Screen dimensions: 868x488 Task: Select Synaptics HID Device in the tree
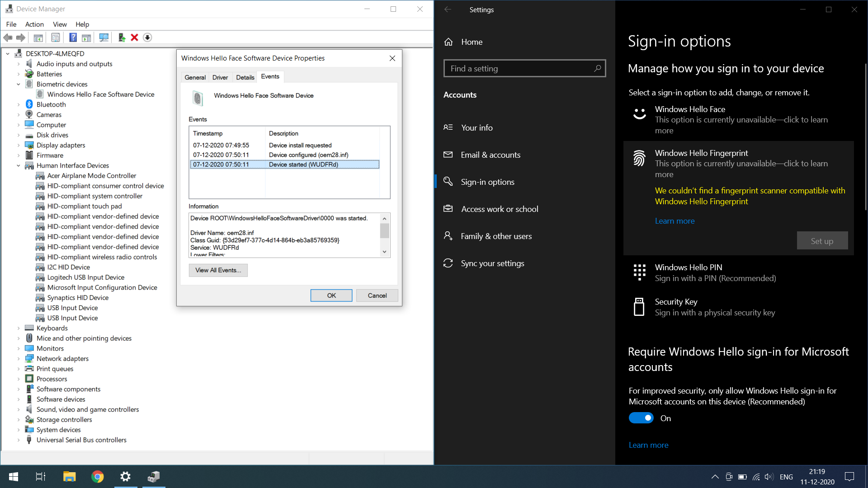[x=78, y=298]
